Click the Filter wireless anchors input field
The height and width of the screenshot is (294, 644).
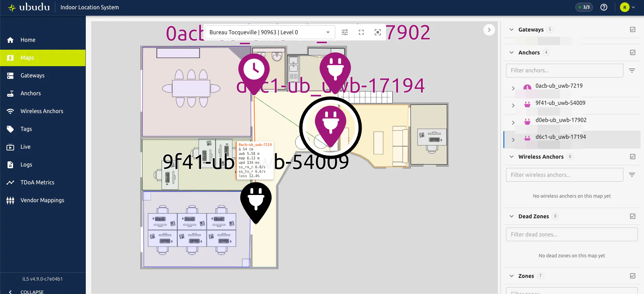pyautogui.click(x=564, y=175)
